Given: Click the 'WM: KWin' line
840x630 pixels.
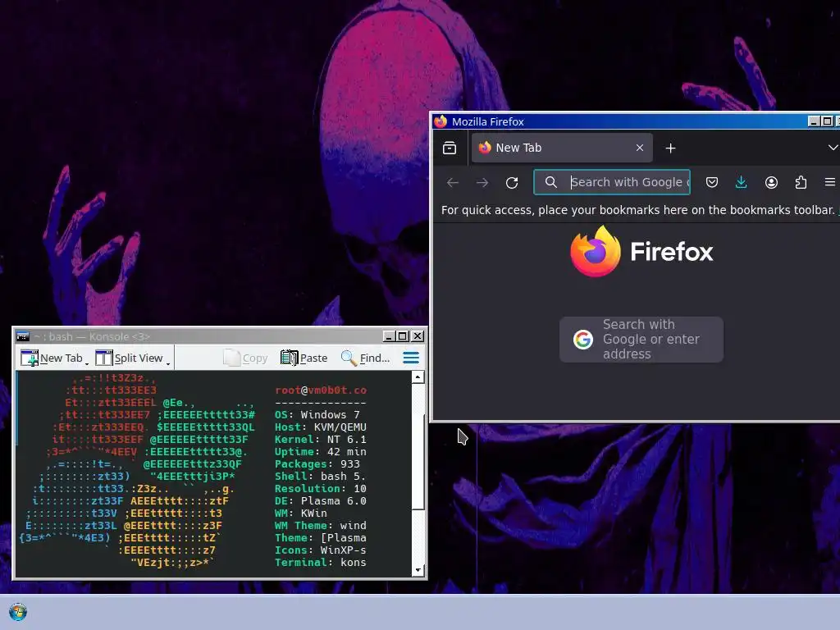Looking at the screenshot, I should 301,514.
